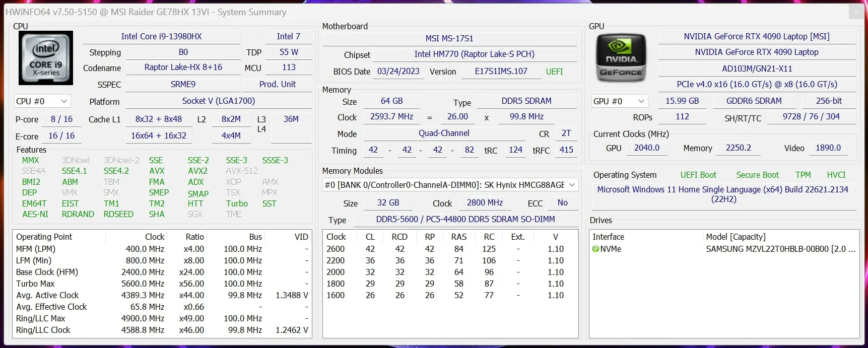Screen dimensions: 868x348
Task: Click the AES-NI feature label
Action: pyautogui.click(x=35, y=214)
